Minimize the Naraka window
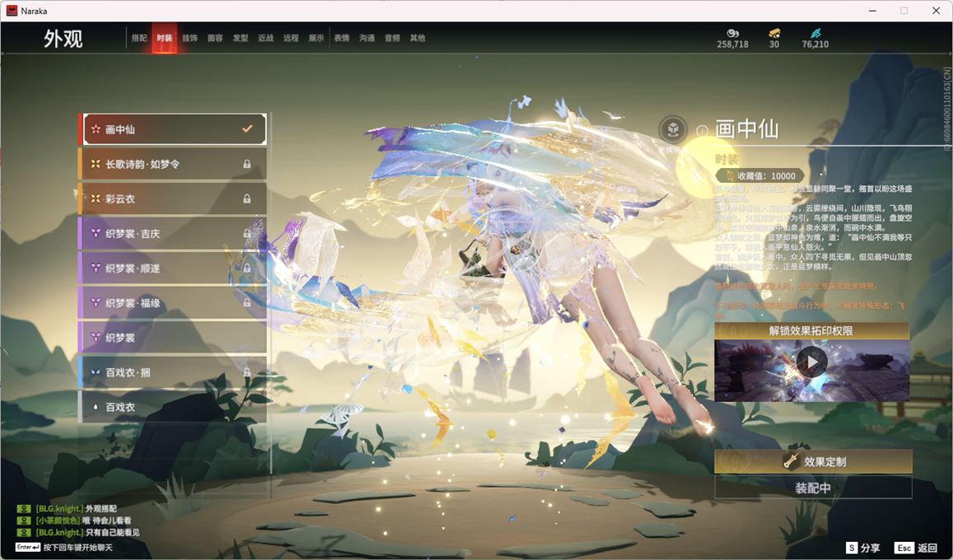Image resolution: width=953 pixels, height=560 pixels. point(873,11)
